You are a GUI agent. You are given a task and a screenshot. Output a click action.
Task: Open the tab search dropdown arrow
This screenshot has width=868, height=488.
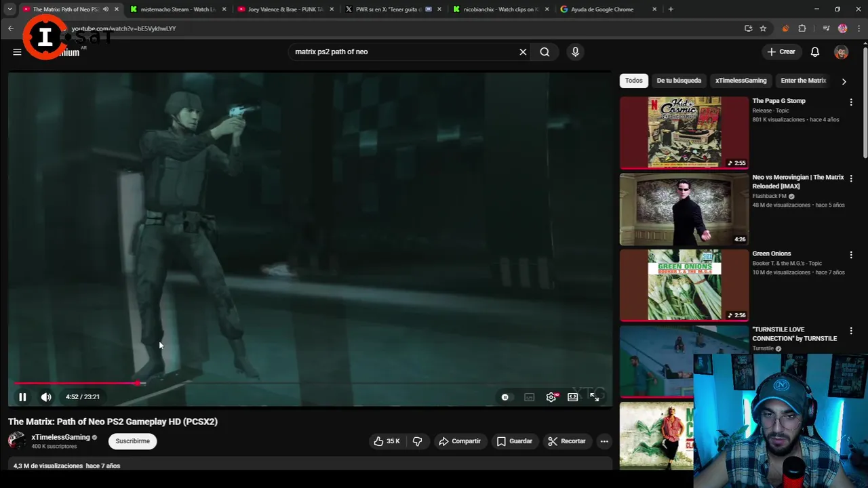[x=9, y=9]
